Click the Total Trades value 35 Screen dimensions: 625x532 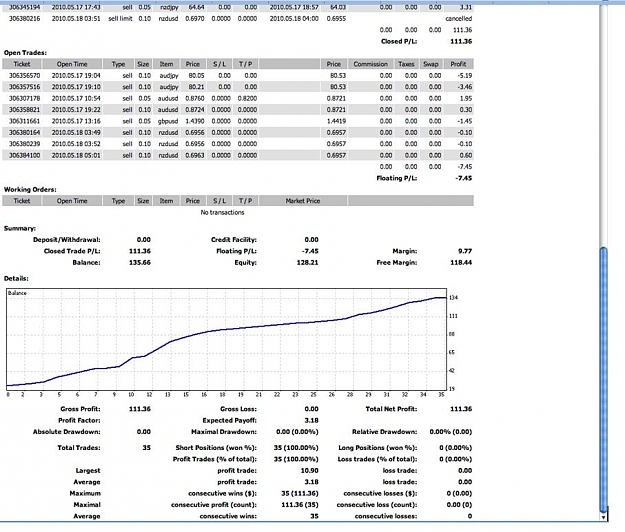pos(147,448)
